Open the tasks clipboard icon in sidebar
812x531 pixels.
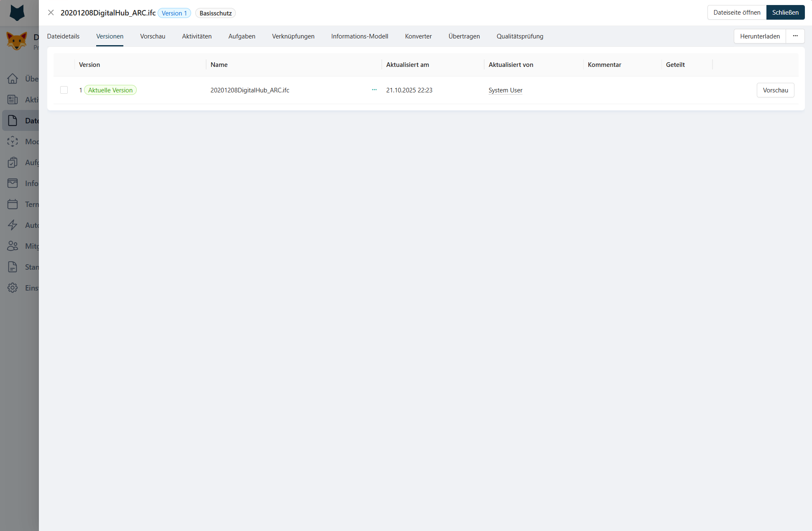pos(13,162)
